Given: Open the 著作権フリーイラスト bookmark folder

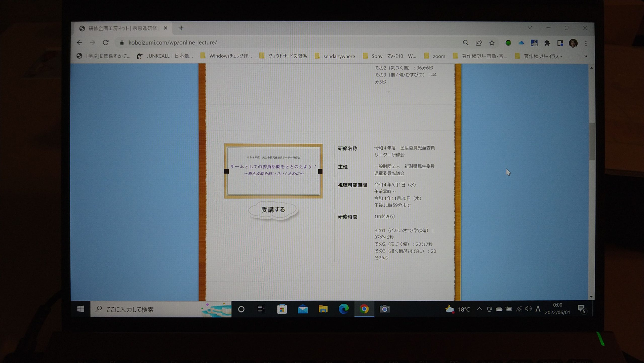Looking at the screenshot, I should [538, 56].
